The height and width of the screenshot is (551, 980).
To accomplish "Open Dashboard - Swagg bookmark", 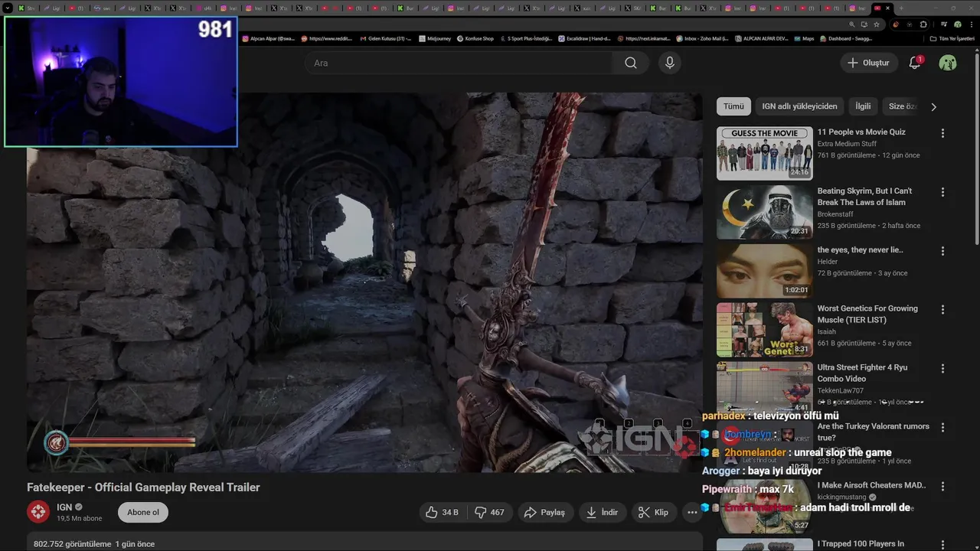I will click(846, 38).
